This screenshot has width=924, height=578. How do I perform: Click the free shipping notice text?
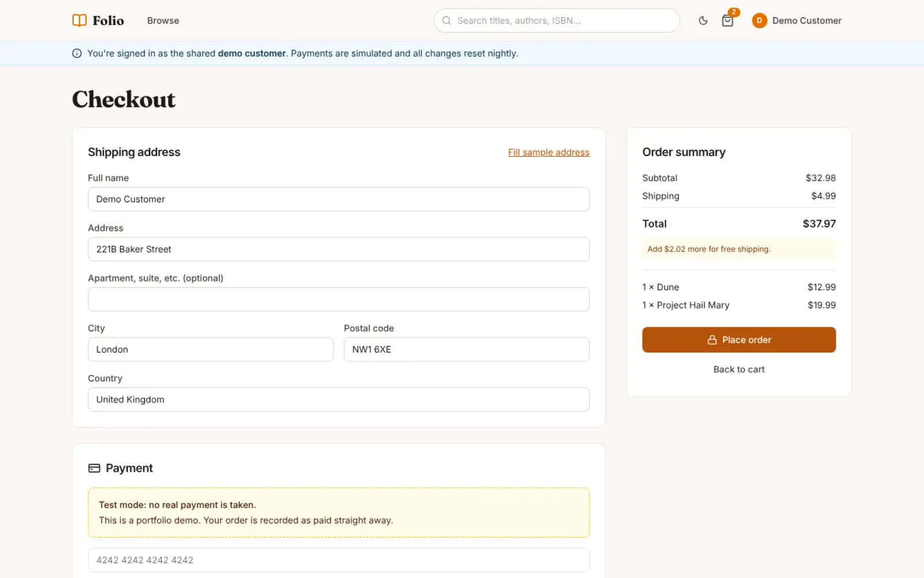click(x=709, y=249)
